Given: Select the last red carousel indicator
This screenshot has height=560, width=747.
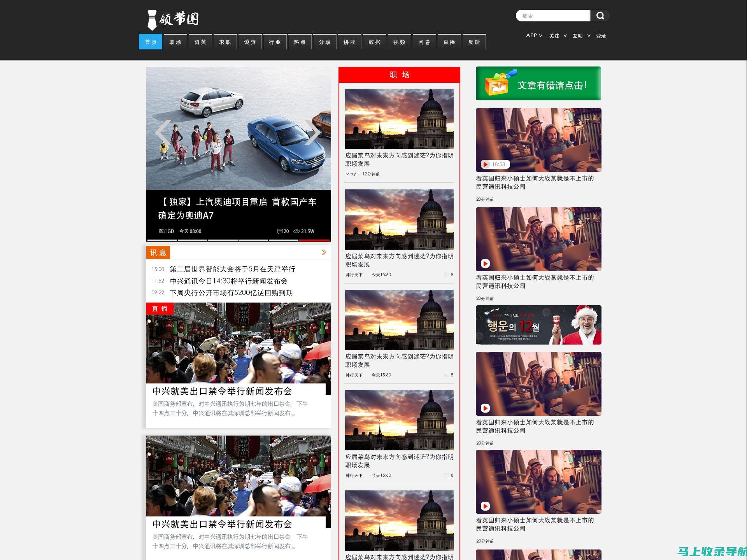Looking at the screenshot, I should pos(315,240).
